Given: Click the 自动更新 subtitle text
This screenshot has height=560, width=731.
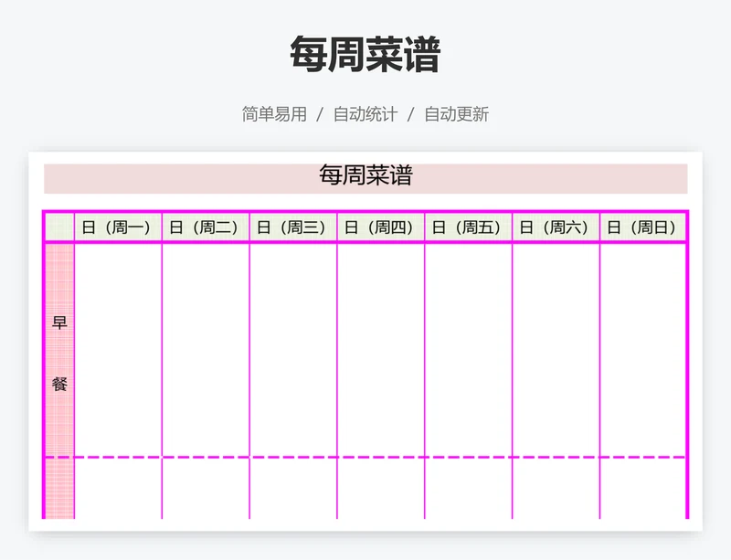Looking at the screenshot, I should pos(456,114).
